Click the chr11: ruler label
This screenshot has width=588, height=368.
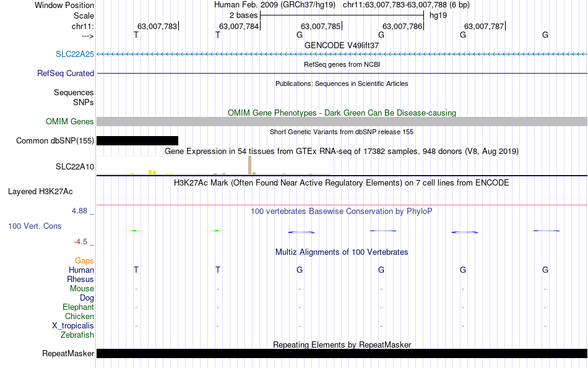pos(82,26)
